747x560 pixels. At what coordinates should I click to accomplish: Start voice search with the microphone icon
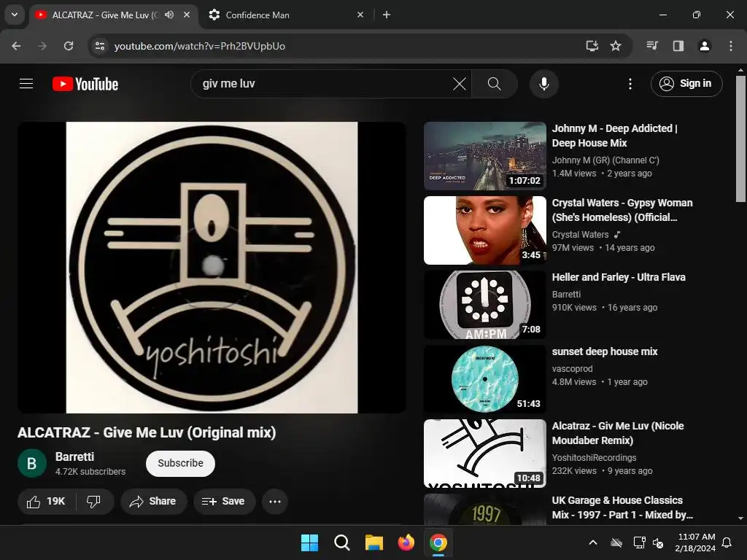[543, 84]
